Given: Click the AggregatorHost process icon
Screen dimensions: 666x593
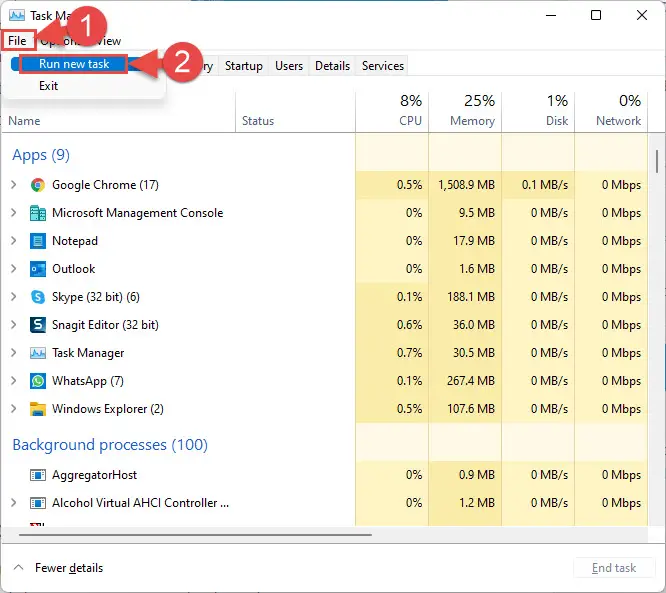Looking at the screenshot, I should click(x=38, y=475).
